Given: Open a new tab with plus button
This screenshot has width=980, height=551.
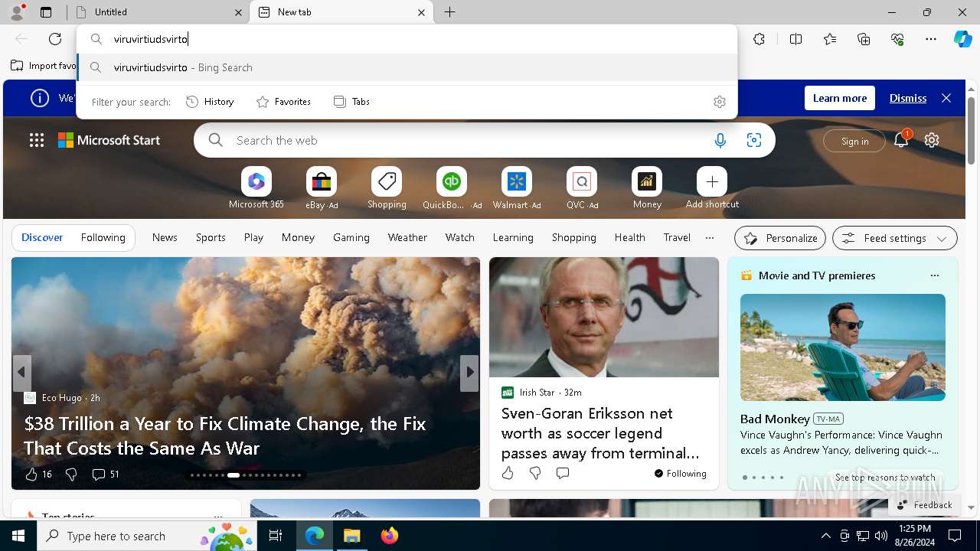Looking at the screenshot, I should pos(450,12).
